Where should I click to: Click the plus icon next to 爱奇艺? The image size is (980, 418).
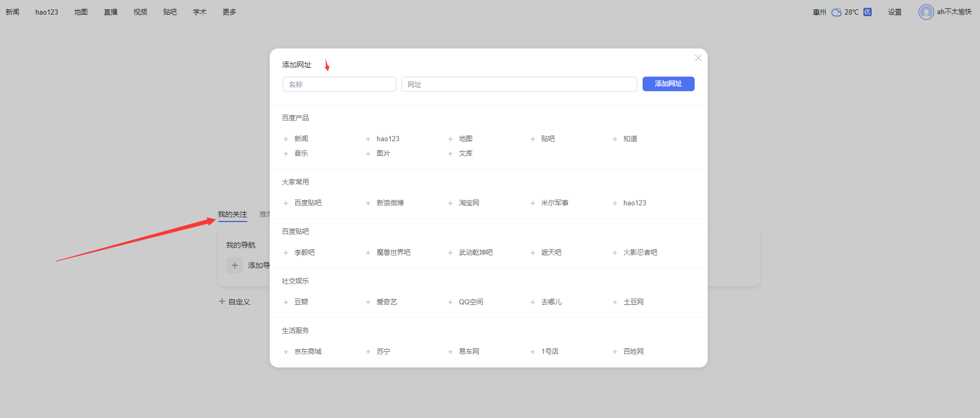point(368,302)
